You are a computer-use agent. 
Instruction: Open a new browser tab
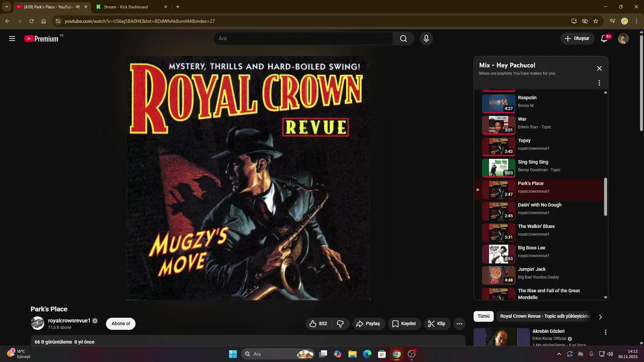point(178,7)
